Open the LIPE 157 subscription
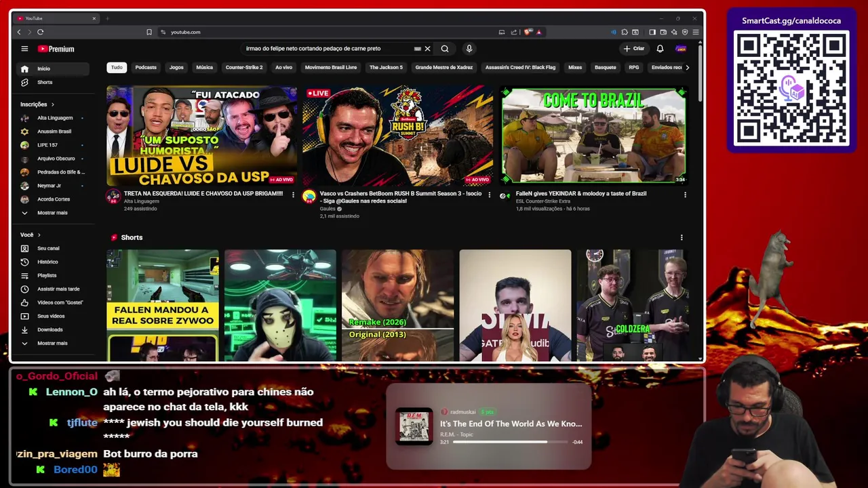Image resolution: width=868 pixels, height=488 pixels. pos(53,145)
